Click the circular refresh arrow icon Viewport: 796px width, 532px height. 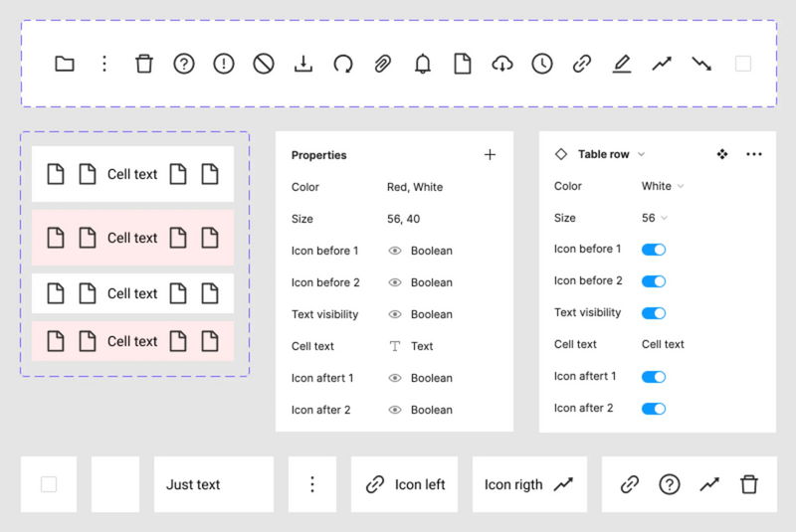[343, 64]
